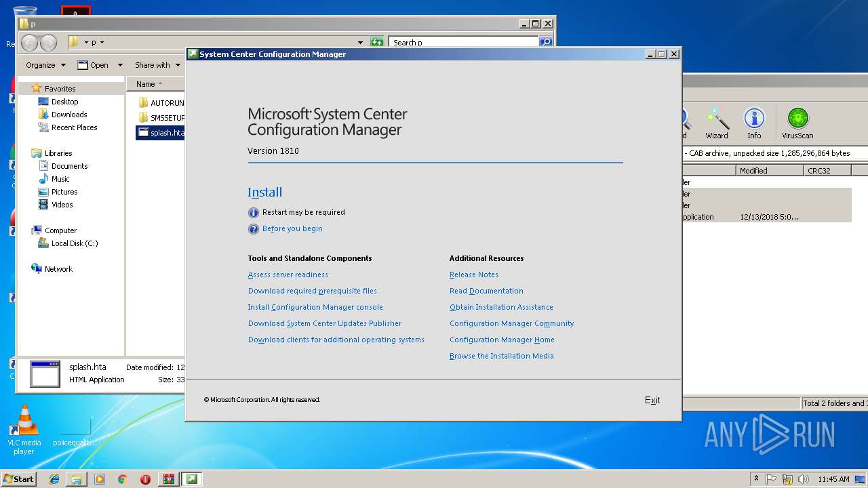Select Local Disk (C:)
This screenshot has height=488, width=868.
coord(75,243)
